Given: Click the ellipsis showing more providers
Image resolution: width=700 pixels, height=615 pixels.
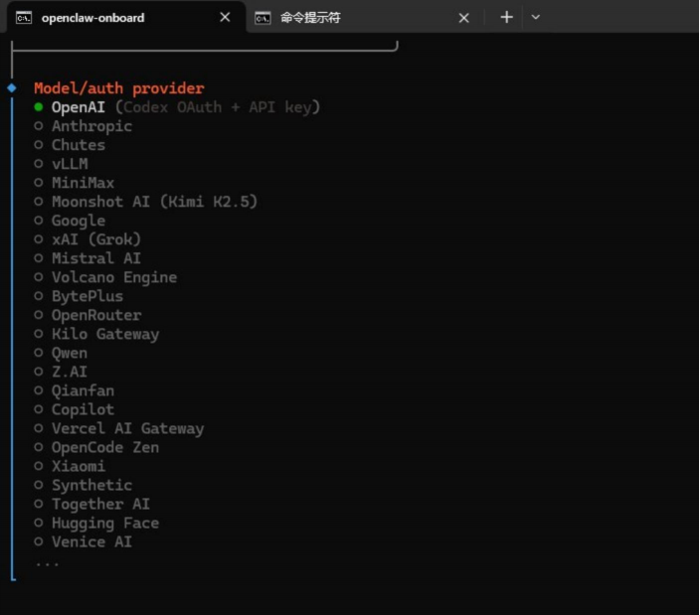Looking at the screenshot, I should point(47,562).
